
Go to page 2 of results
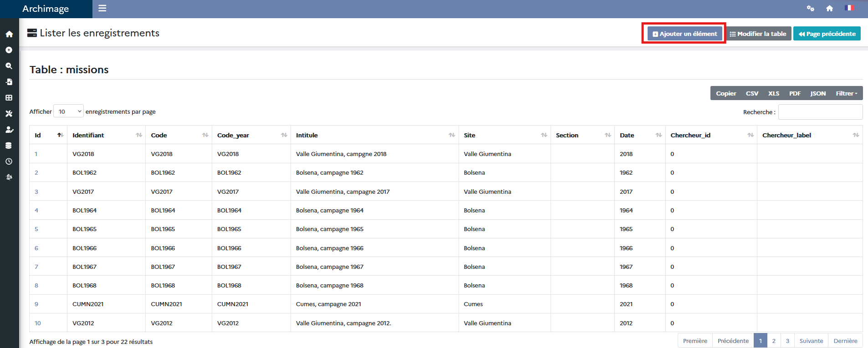774,341
